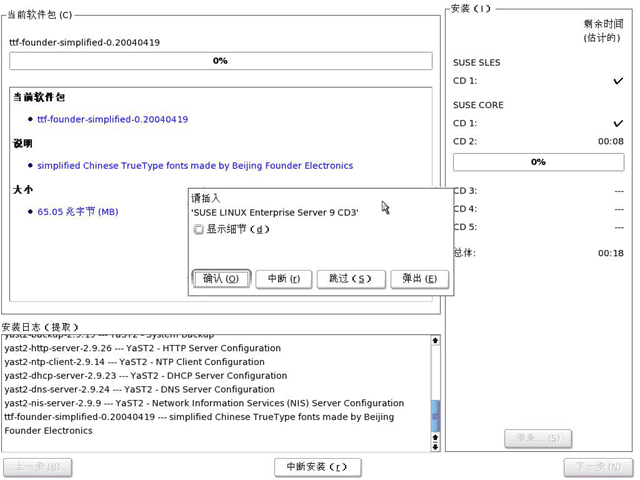This screenshot has height=480, width=640.
Task: Click the 滑条... (S) button
Action: [538, 439]
